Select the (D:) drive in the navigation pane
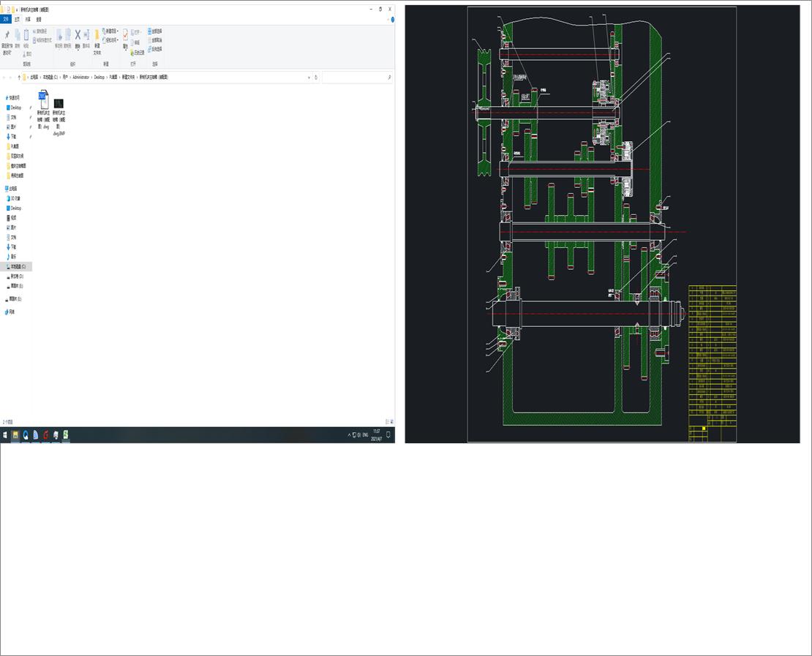Viewport: 812px width, 656px height. 16,276
